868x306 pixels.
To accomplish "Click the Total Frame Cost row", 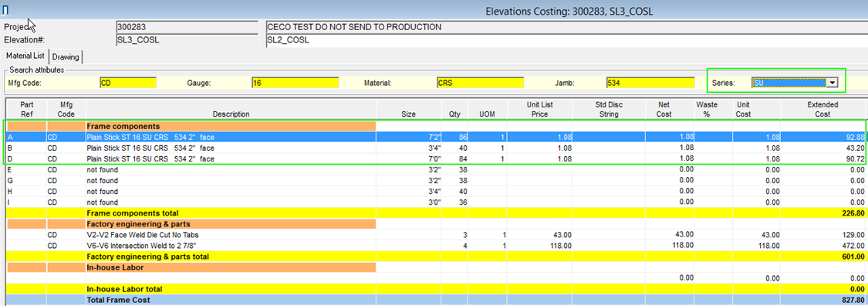I will pos(435,300).
